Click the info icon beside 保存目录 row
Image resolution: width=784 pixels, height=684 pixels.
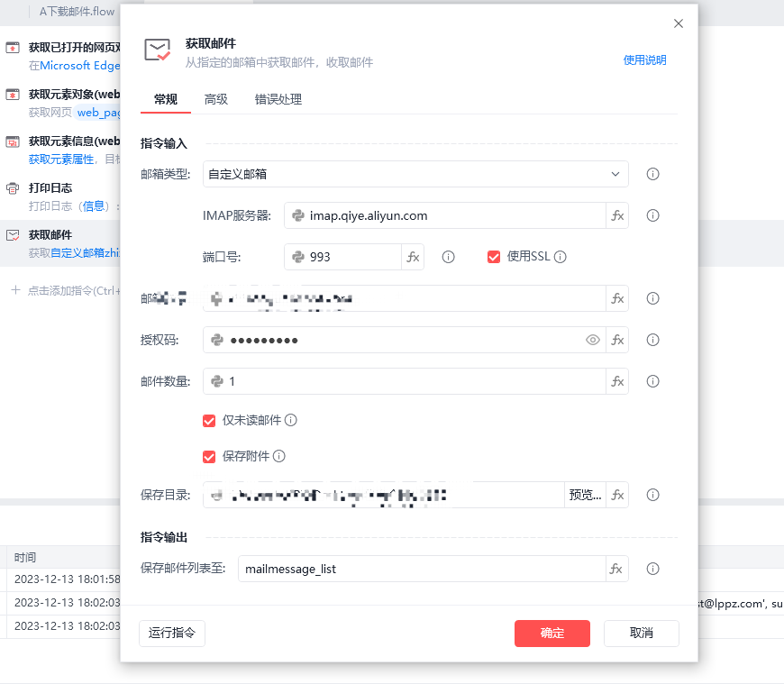(x=653, y=495)
